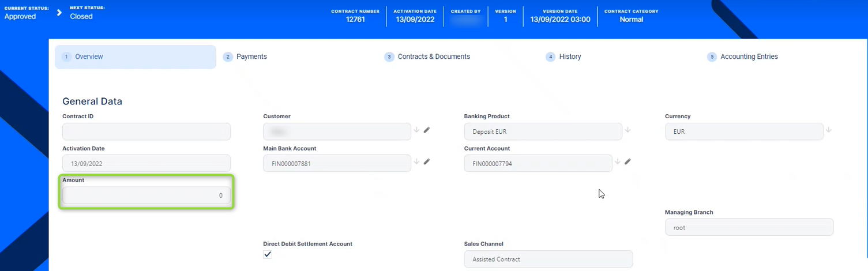Click the step 4 circle for History
The image size is (868, 271).
[551, 57]
